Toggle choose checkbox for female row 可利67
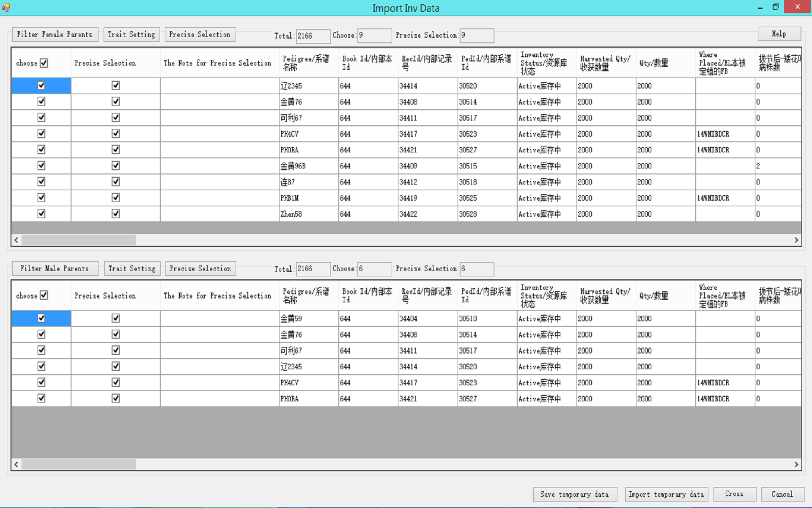This screenshot has height=508, width=812. pyautogui.click(x=41, y=118)
